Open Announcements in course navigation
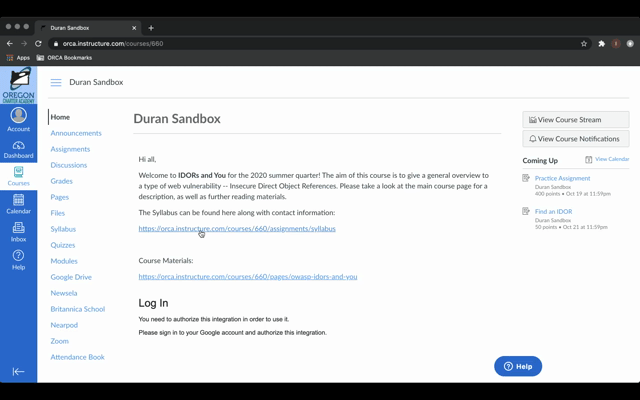The width and height of the screenshot is (640, 400). [76, 133]
